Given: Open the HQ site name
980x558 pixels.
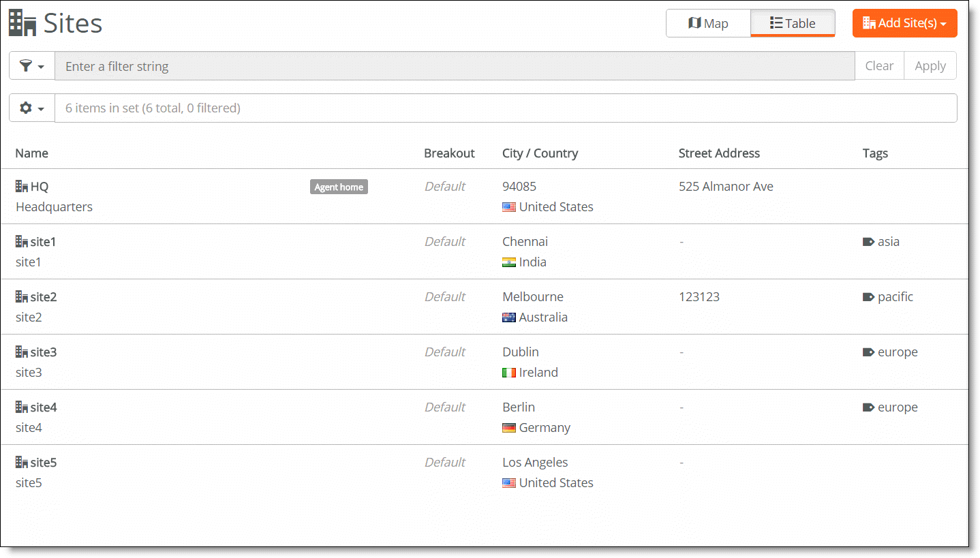Looking at the screenshot, I should [40, 187].
